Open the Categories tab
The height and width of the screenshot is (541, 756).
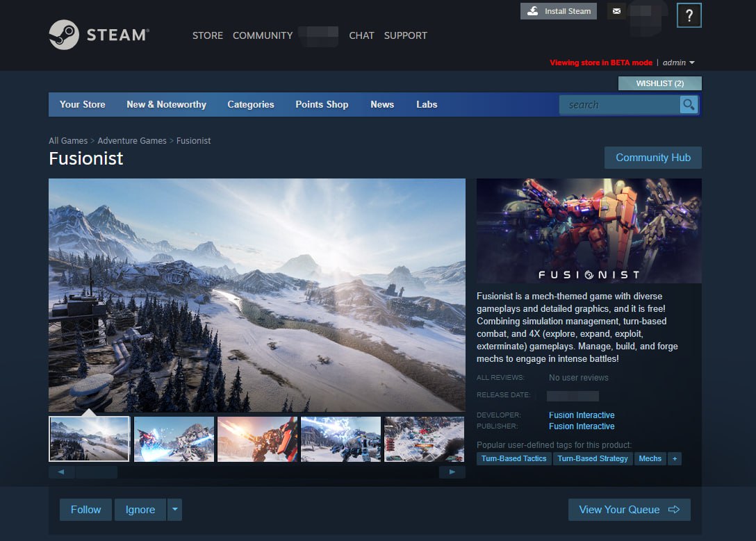point(251,105)
